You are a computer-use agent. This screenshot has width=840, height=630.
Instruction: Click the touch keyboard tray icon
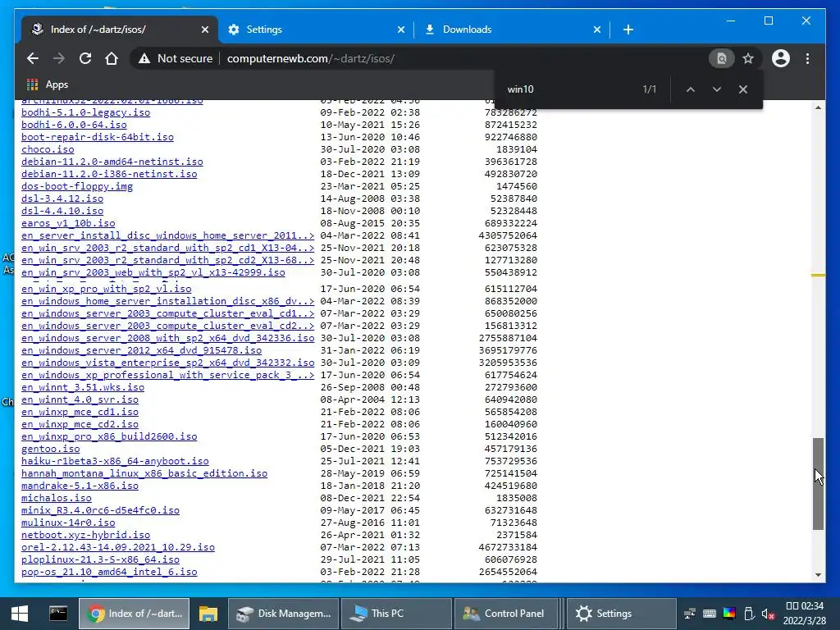tap(710, 614)
